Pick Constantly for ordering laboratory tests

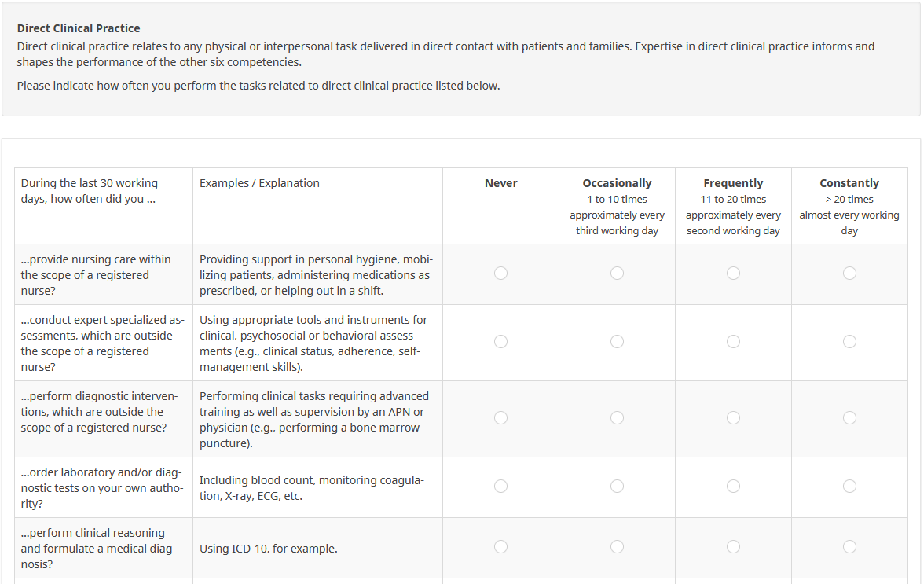pyautogui.click(x=849, y=487)
